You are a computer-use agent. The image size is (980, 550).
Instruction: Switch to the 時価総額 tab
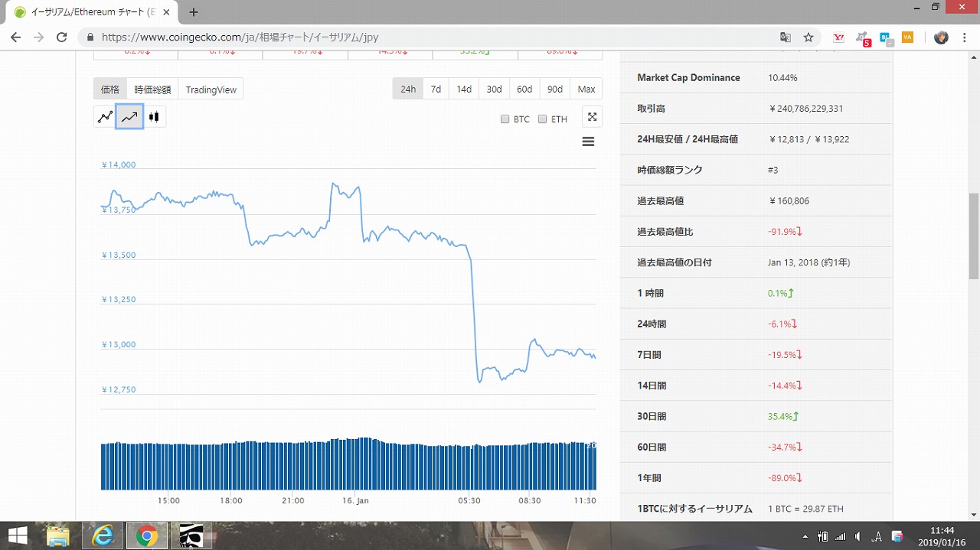(152, 89)
